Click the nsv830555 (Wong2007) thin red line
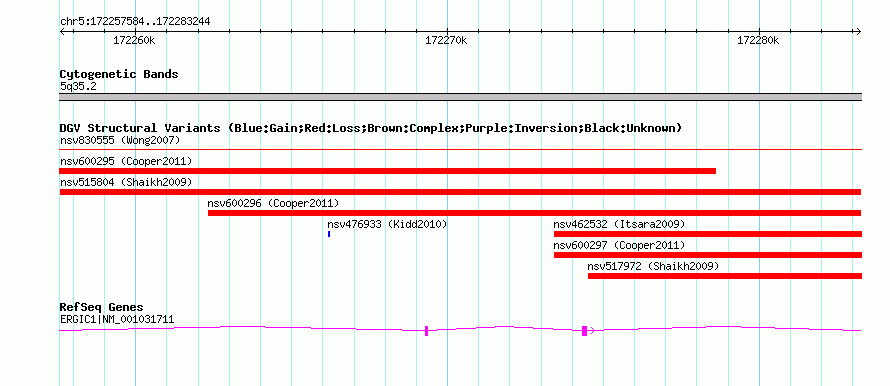 coord(460,150)
